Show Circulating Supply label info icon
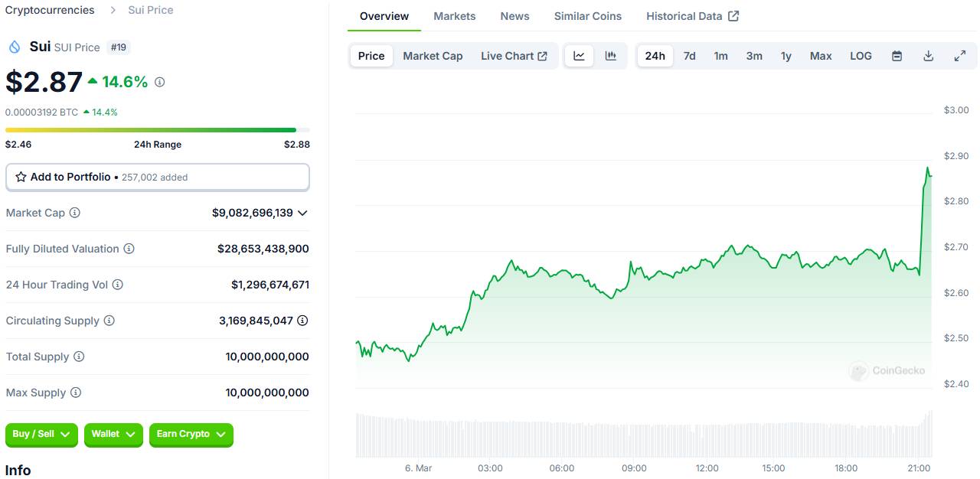The image size is (980, 479). click(109, 321)
